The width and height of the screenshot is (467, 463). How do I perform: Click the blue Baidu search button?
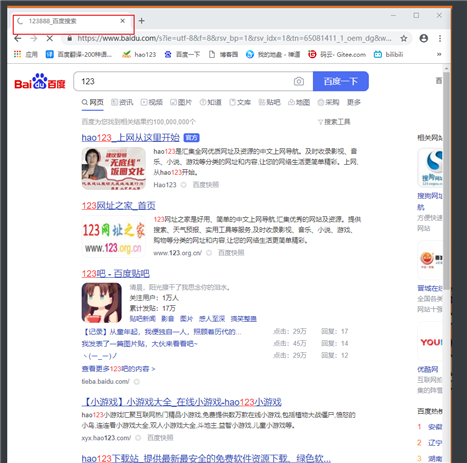[341, 81]
